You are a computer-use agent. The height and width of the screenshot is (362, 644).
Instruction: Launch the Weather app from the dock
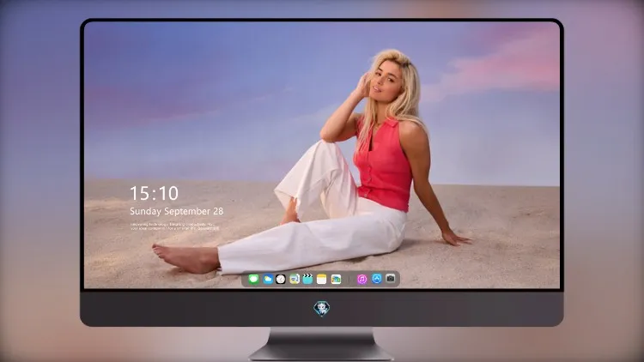[268, 279]
